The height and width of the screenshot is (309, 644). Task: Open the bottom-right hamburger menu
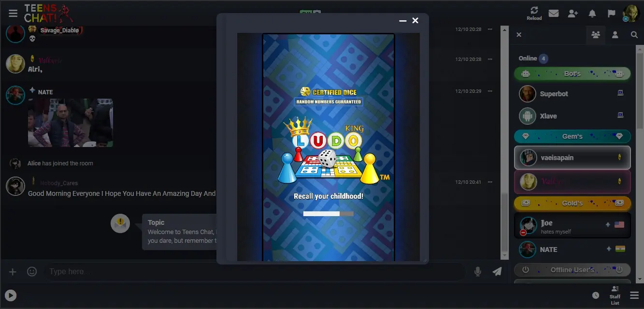pyautogui.click(x=634, y=295)
